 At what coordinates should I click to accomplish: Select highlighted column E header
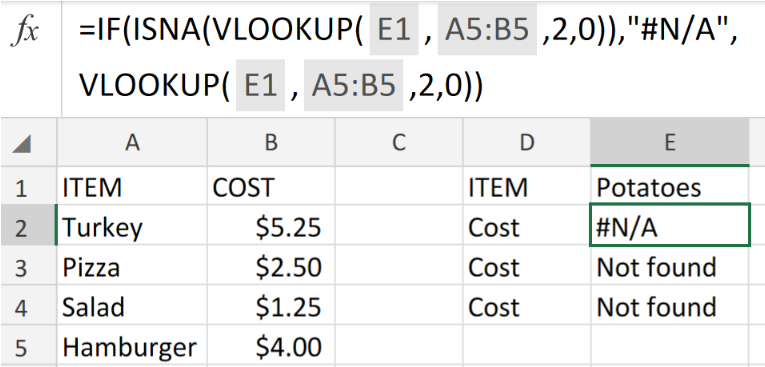click(670, 143)
